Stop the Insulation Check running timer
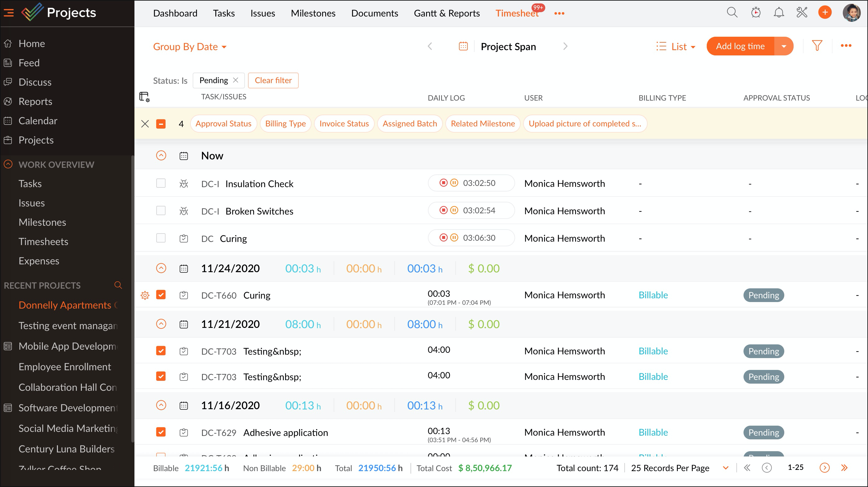868x487 pixels. pyautogui.click(x=443, y=183)
